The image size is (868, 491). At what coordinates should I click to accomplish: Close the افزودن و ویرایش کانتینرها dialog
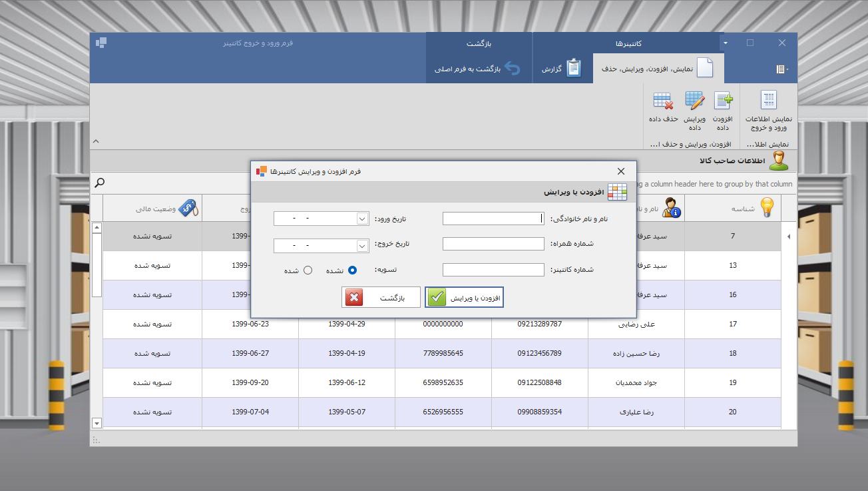(x=621, y=171)
